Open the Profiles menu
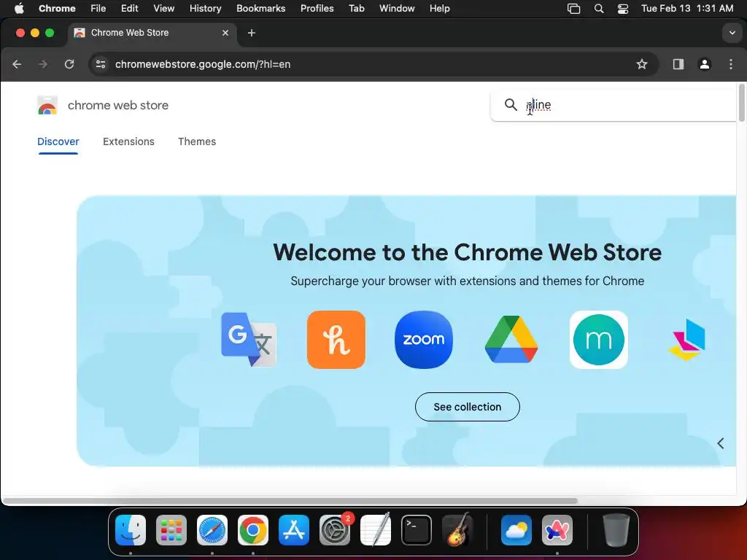The image size is (747, 560). (x=317, y=9)
